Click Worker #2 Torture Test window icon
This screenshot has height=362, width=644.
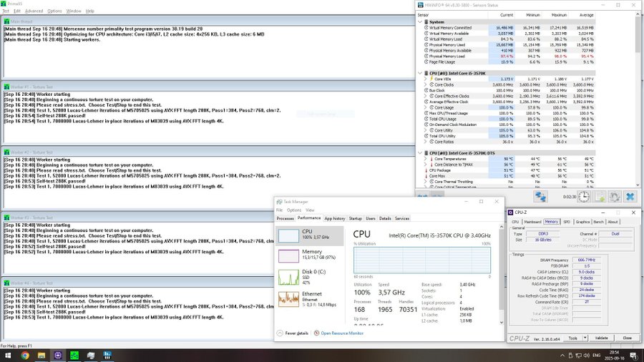[6, 152]
